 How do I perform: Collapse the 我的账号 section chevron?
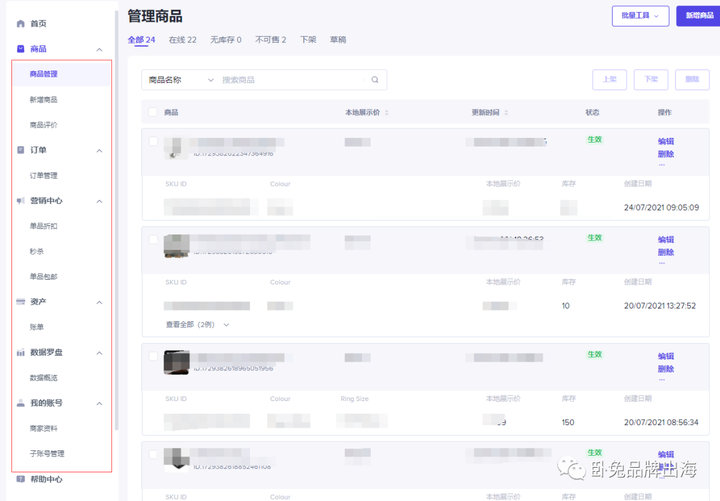pos(99,404)
